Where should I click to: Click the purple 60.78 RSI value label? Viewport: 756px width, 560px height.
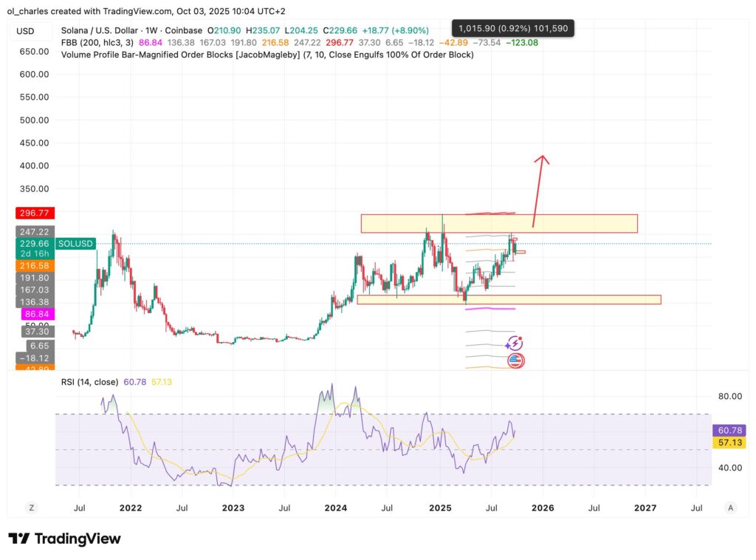coord(729,429)
